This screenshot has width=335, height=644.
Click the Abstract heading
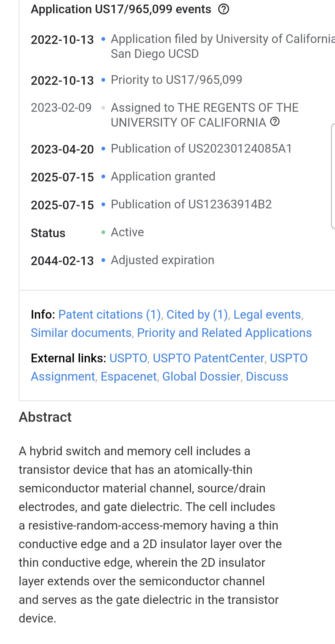click(45, 417)
